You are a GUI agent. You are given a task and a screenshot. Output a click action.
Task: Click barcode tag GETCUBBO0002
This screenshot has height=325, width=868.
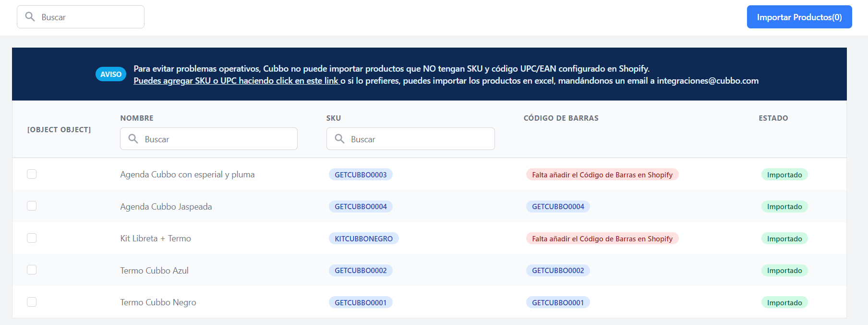(x=558, y=271)
